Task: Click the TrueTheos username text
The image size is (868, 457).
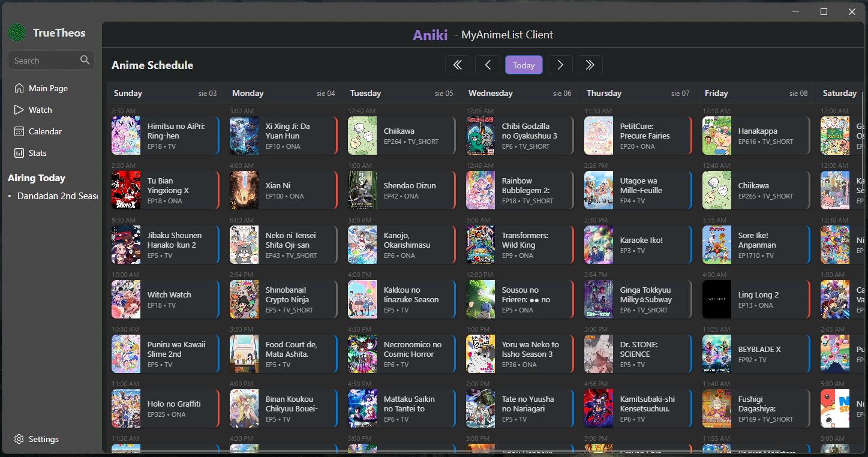Action: [x=59, y=33]
